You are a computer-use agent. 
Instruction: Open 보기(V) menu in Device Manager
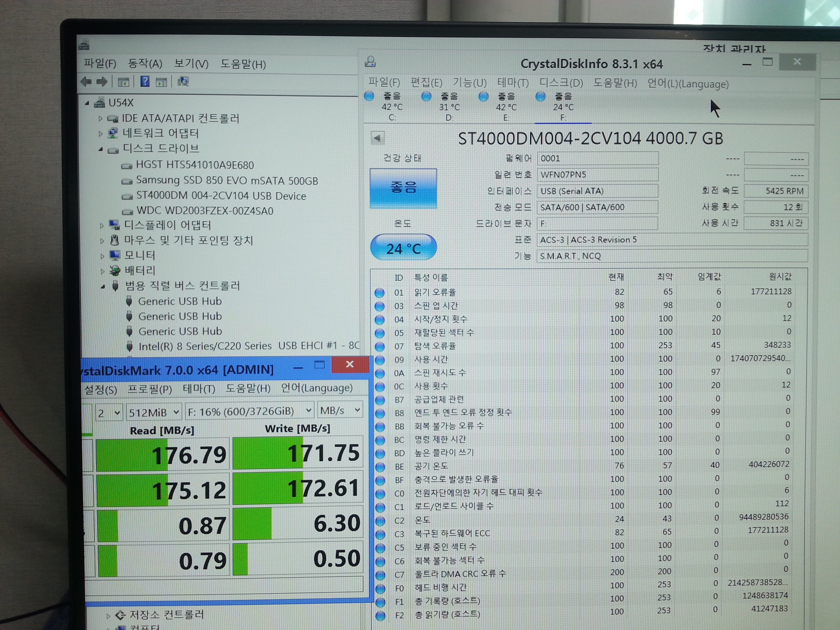191,63
